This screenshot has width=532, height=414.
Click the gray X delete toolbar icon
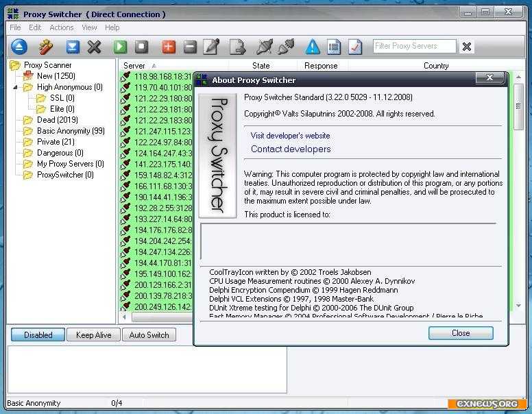click(x=95, y=47)
